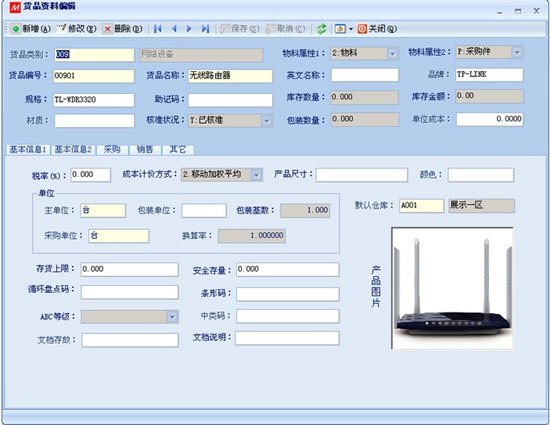550x425 pixels.
Task: Click the 采购单位 field
Action: pos(119,236)
